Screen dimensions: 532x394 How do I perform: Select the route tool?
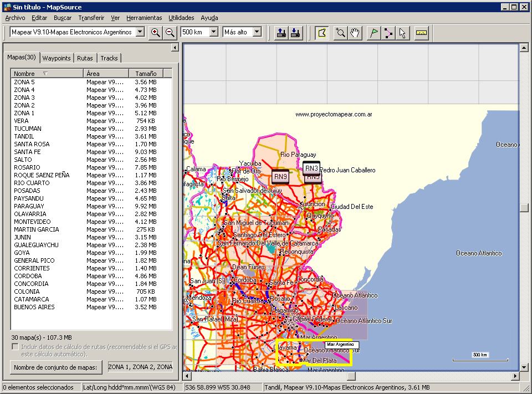tap(388, 33)
